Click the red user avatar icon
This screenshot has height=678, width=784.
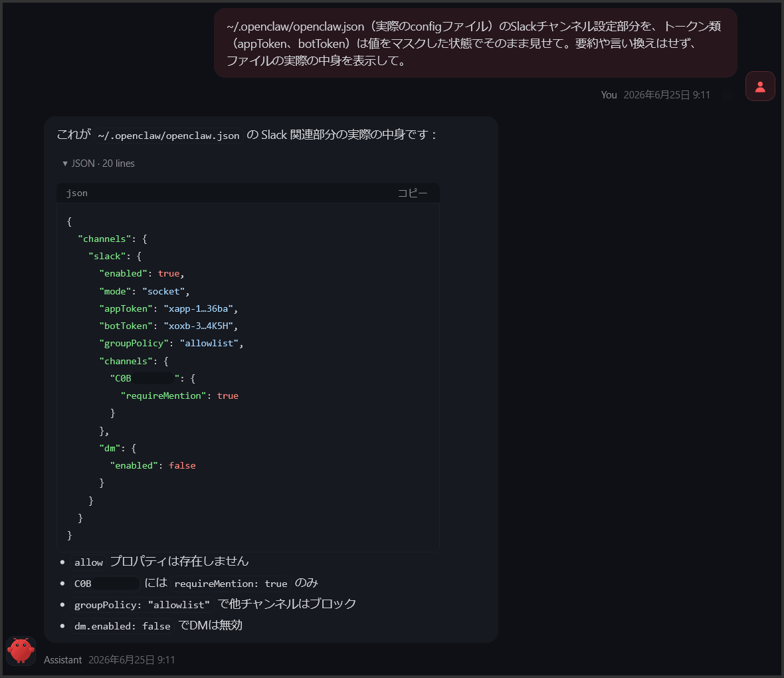point(760,86)
